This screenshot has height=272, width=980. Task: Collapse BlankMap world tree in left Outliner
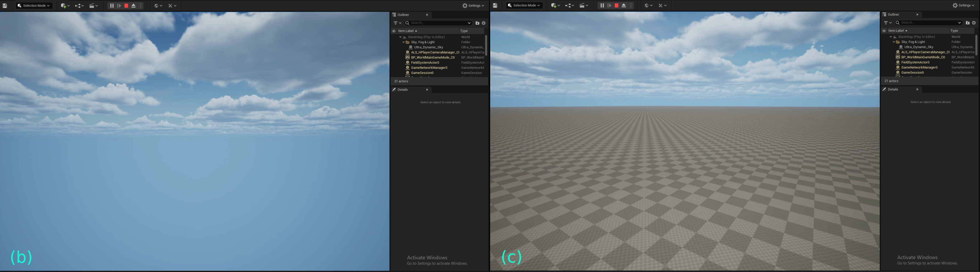pos(400,37)
